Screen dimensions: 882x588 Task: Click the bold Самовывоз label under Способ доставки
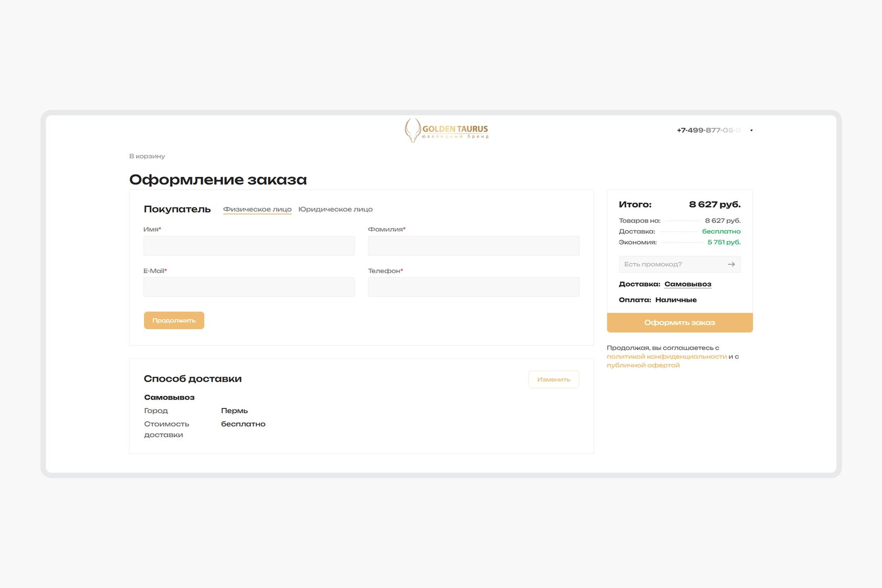(x=169, y=397)
